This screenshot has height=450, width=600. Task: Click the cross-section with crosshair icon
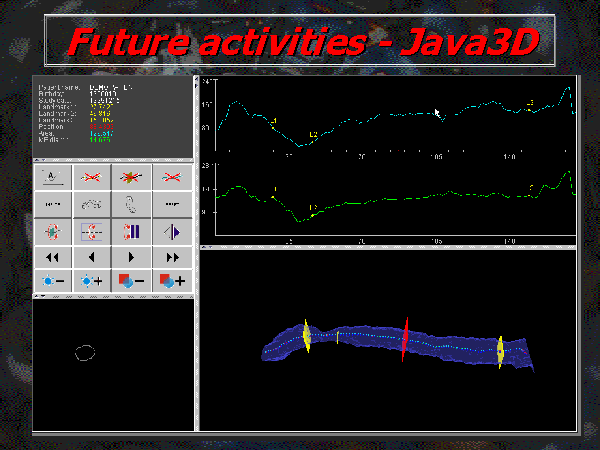(53, 231)
